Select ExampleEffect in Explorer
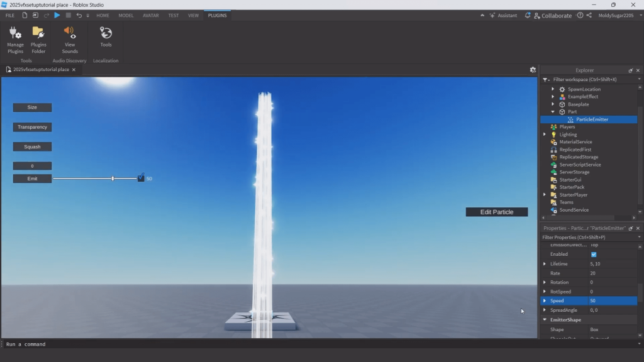Screen dimensions: 644x362 point(583,96)
